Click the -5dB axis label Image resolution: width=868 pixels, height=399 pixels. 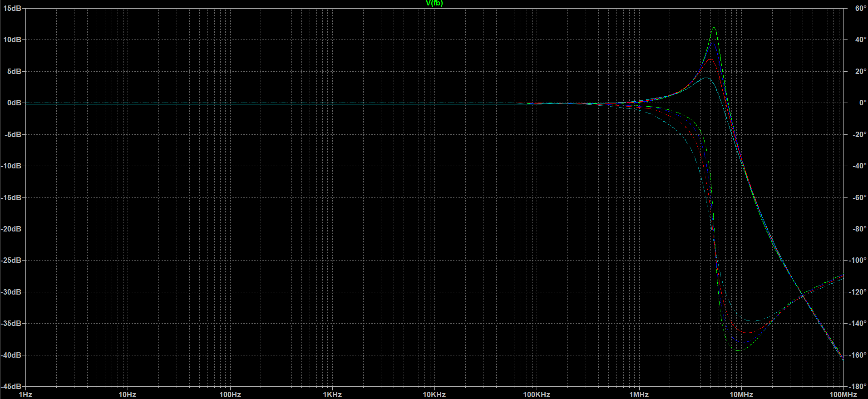click(13, 134)
